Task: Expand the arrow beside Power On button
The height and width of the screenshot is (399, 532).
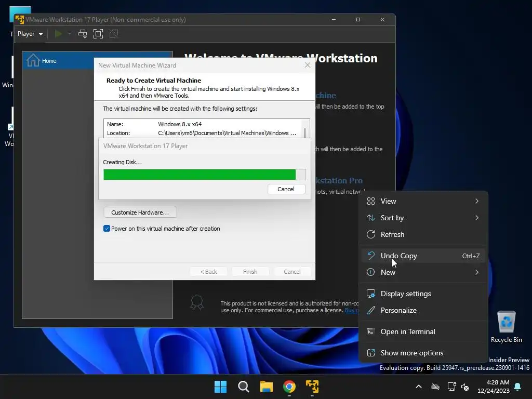Action: pyautogui.click(x=70, y=34)
